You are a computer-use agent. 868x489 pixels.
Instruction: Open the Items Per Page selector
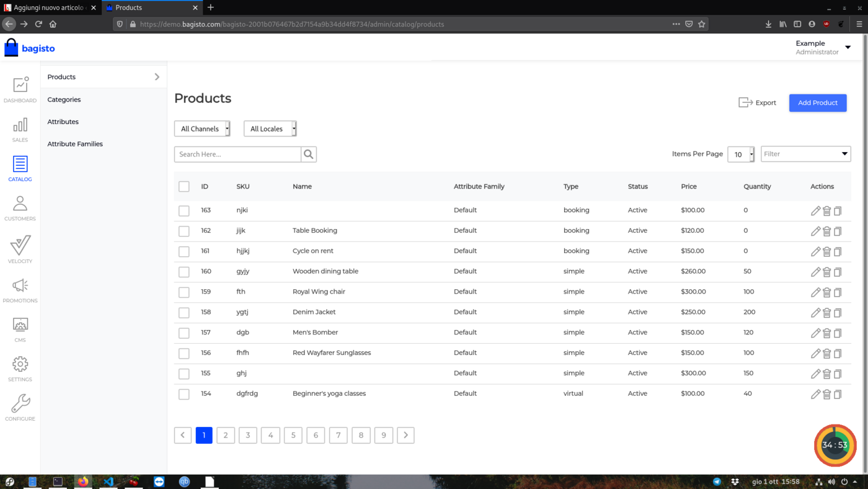(x=740, y=155)
